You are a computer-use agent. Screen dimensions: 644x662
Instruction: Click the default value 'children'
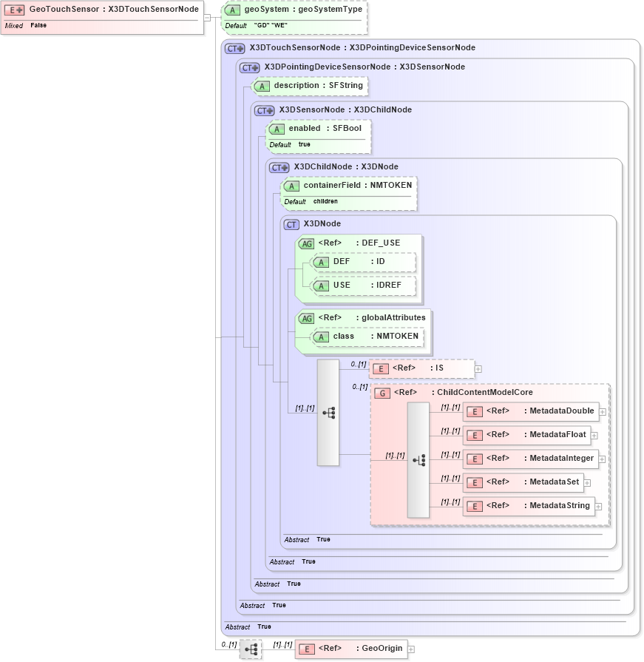325,201
